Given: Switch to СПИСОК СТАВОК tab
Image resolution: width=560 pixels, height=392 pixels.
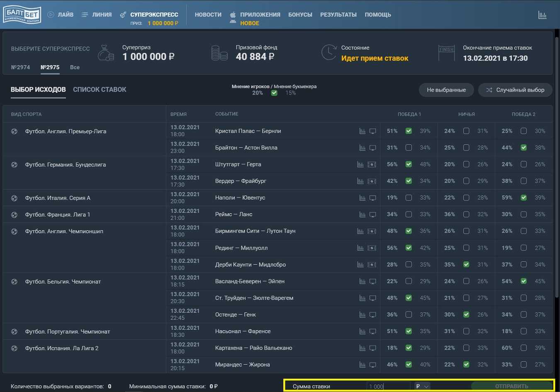Looking at the screenshot, I should tap(100, 90).
